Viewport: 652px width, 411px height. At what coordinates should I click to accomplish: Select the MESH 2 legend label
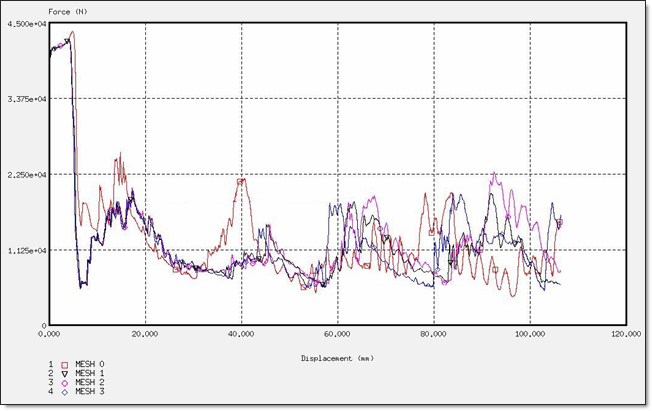[90, 383]
